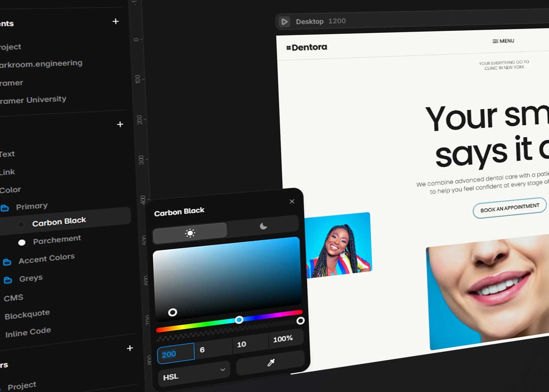The image size is (549, 392).
Task: Open the Primary color folder
Action: point(32,206)
